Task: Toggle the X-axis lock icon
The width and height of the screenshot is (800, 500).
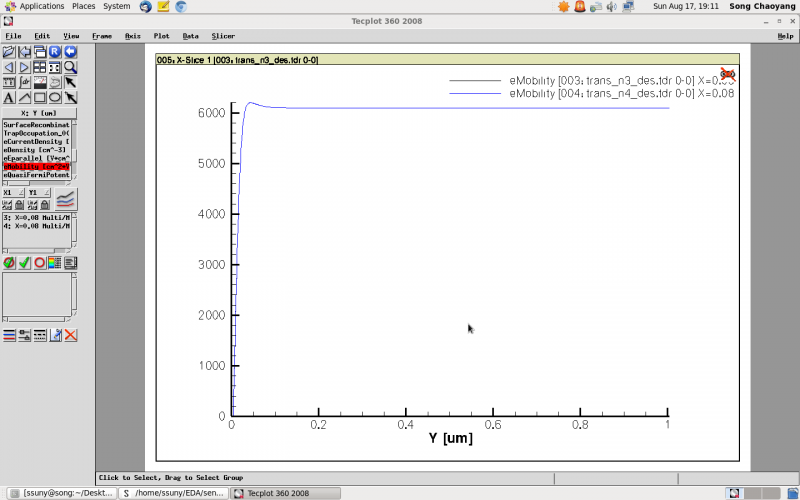Action: point(19,205)
